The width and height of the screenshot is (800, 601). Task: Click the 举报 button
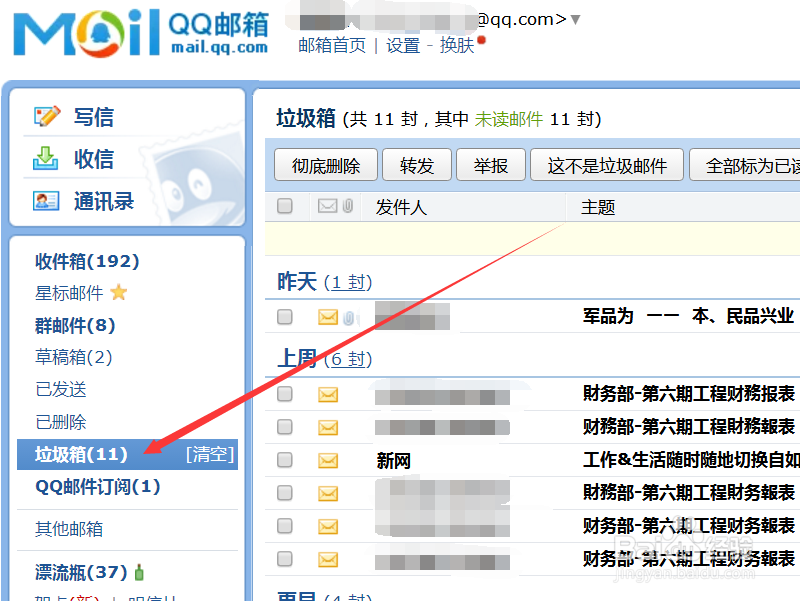tap(491, 165)
